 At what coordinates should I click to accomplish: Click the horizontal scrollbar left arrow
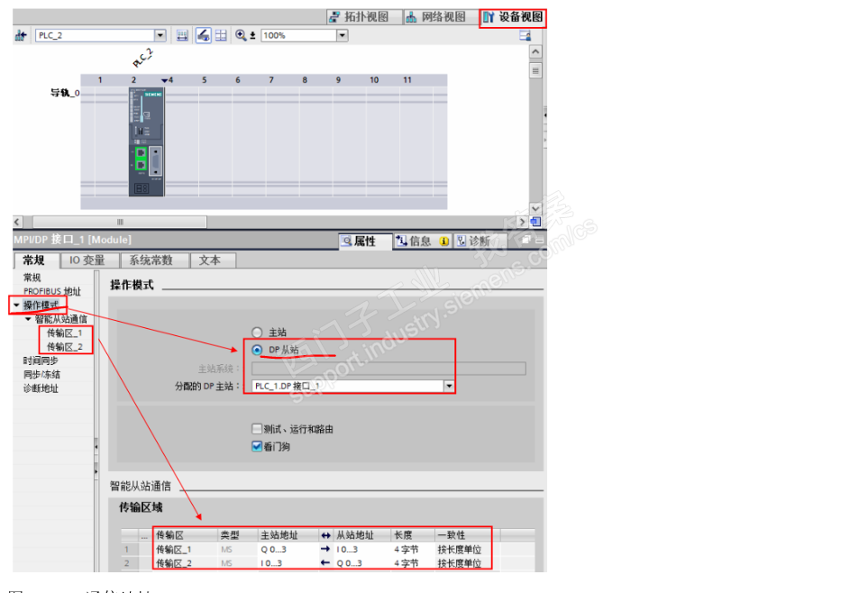click(x=17, y=222)
